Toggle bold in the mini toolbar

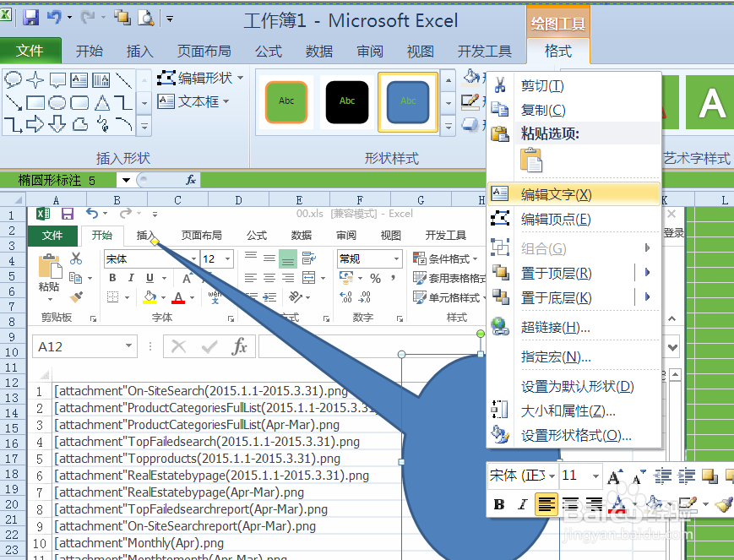[x=499, y=504]
